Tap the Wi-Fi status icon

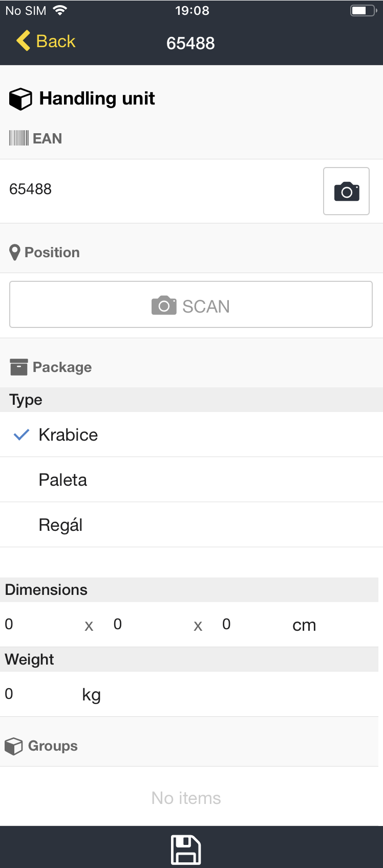click(60, 11)
